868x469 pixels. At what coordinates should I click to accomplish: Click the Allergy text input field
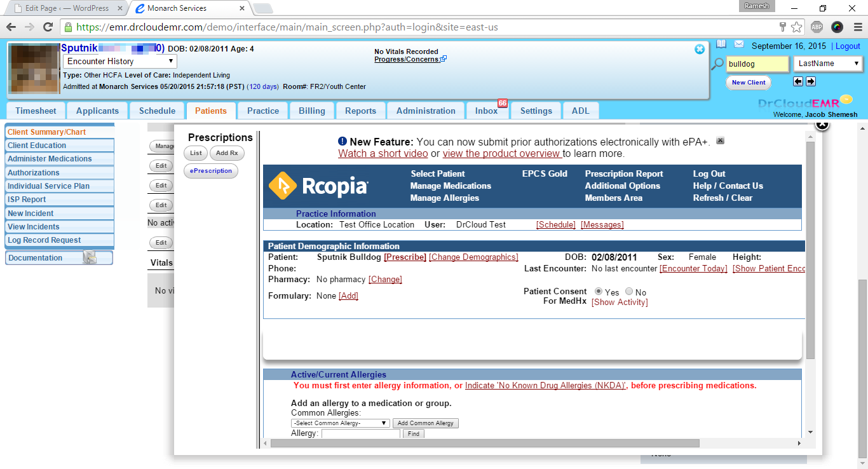point(361,434)
